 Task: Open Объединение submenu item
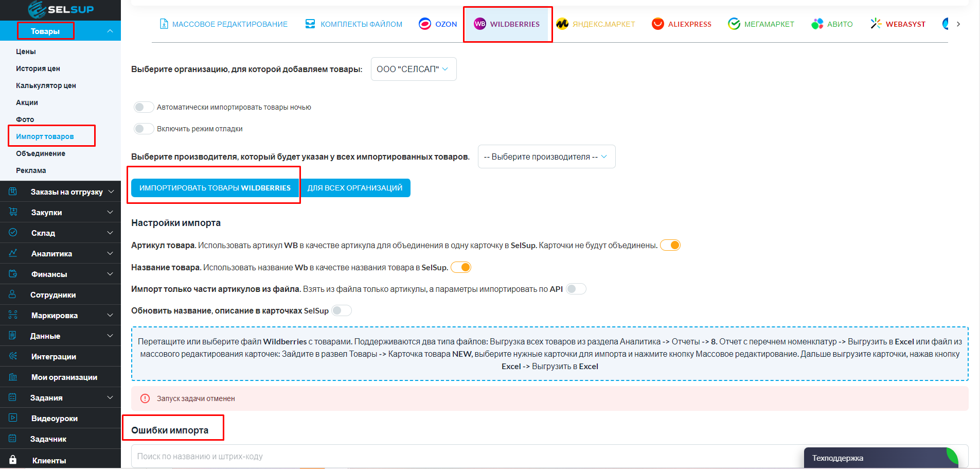[x=41, y=153]
